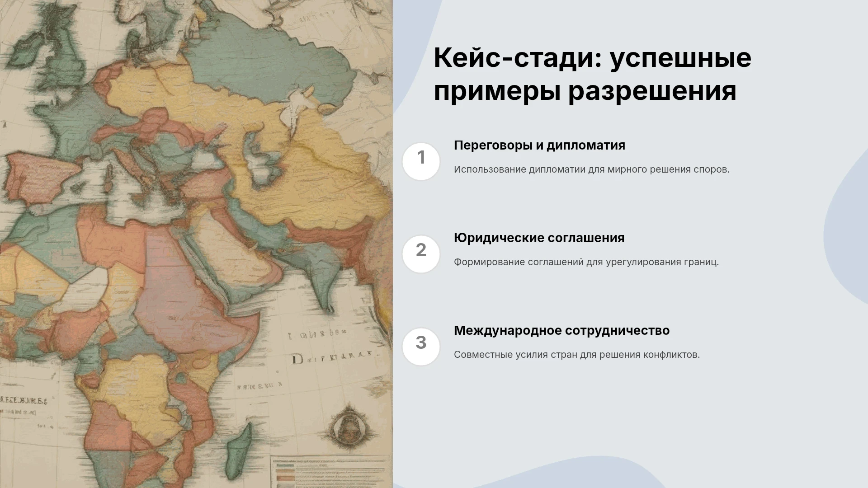The width and height of the screenshot is (868, 488).
Task: Select the heading "Международное сотрудничество"
Action: click(561, 331)
